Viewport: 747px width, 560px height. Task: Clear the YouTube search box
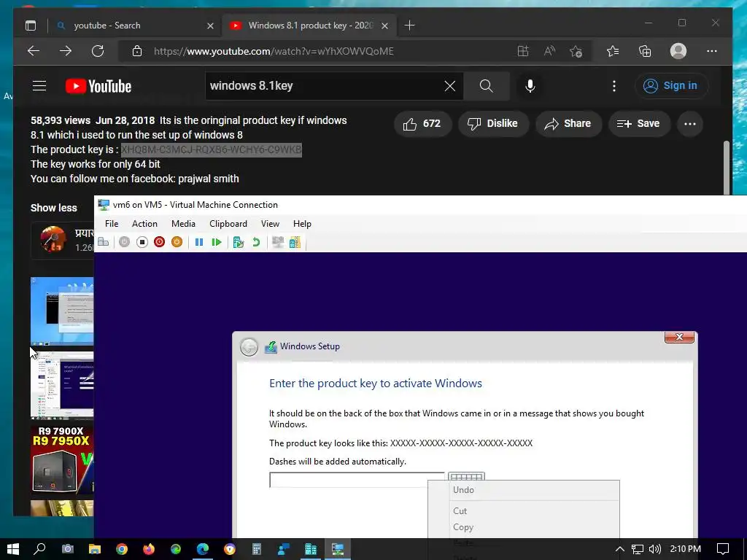(x=449, y=86)
